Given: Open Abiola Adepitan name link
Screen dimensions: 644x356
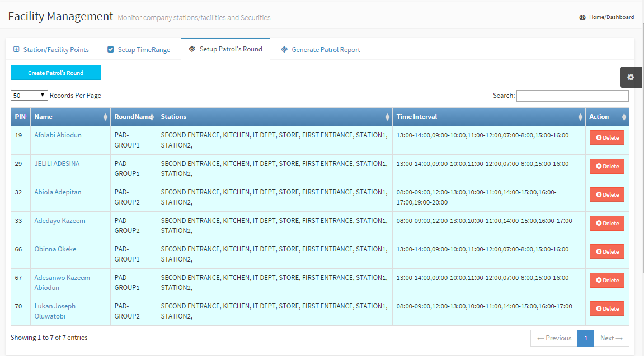Looking at the screenshot, I should (58, 192).
